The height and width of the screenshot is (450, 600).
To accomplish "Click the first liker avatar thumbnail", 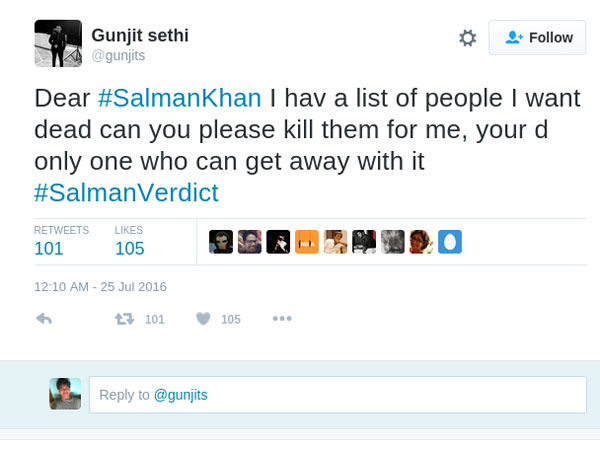I will [221, 242].
